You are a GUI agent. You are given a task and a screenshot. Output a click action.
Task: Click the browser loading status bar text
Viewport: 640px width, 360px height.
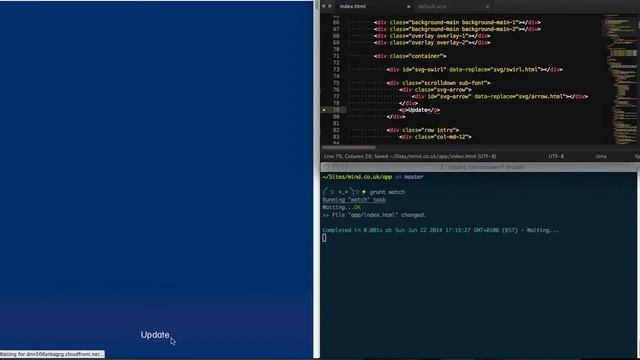point(52,354)
